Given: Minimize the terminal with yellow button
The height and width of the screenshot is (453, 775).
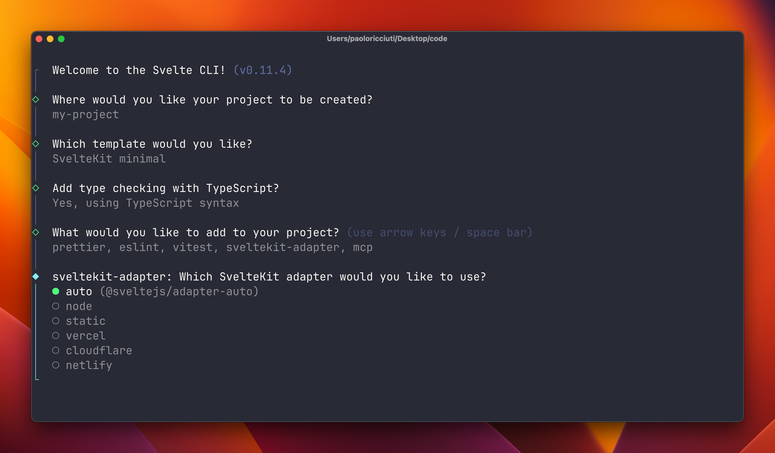Looking at the screenshot, I should click(50, 39).
